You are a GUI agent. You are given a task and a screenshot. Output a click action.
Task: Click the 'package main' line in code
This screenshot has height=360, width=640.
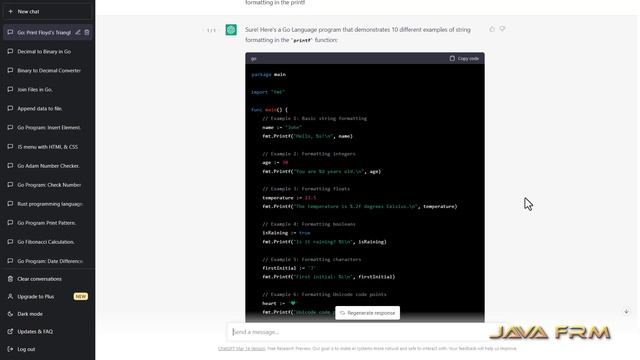(269, 75)
